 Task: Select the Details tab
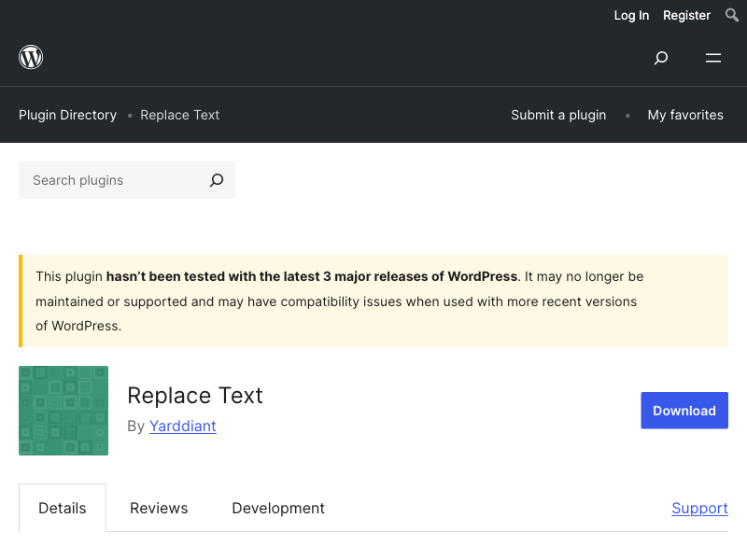click(63, 508)
